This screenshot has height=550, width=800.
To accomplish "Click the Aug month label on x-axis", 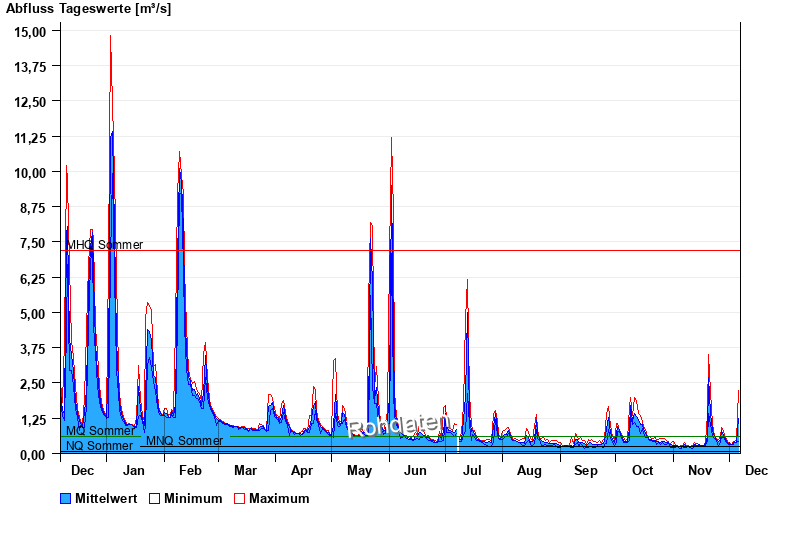I will (529, 470).
